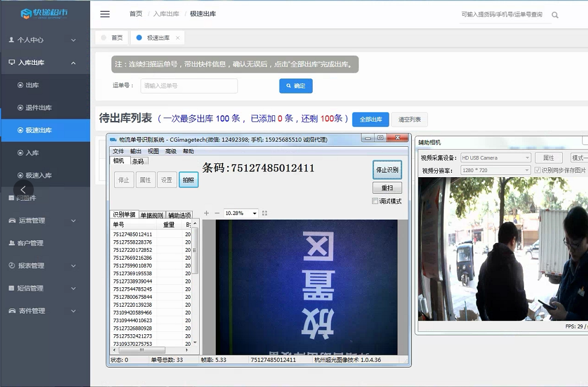Viewport: 588px width, 387px height.
Task: Click 清空列表 button
Action: pyautogui.click(x=409, y=119)
